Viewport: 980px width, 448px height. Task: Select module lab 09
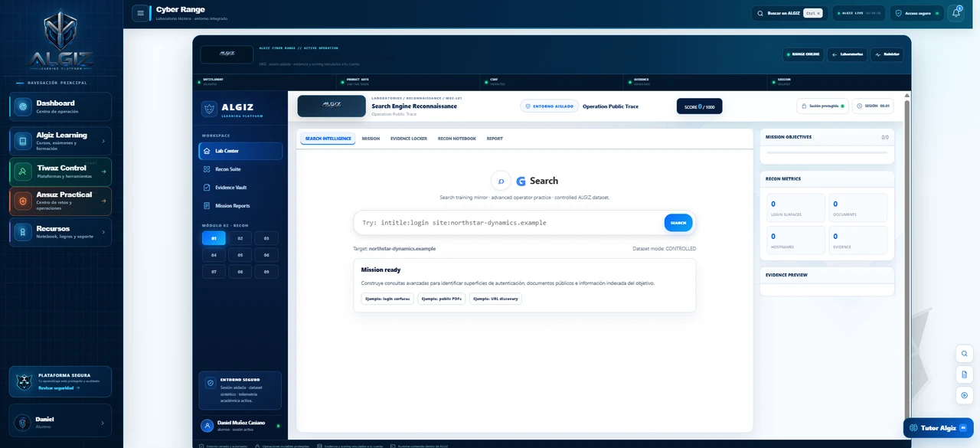pos(266,271)
